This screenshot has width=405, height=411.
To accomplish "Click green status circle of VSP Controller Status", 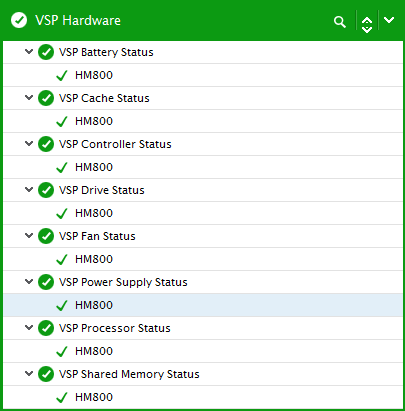I will (46, 144).
